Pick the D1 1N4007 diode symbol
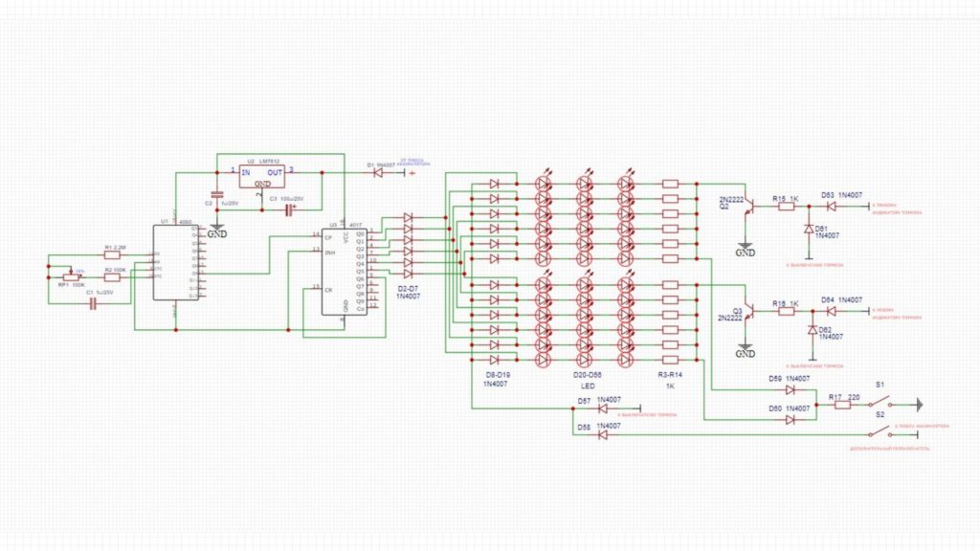Viewport: 980px width, 551px height. [377, 173]
